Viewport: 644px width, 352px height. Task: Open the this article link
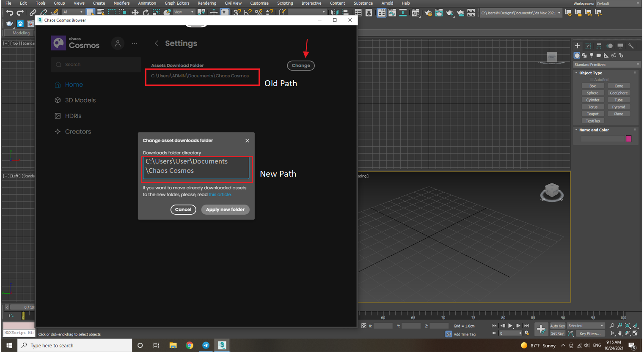point(220,194)
